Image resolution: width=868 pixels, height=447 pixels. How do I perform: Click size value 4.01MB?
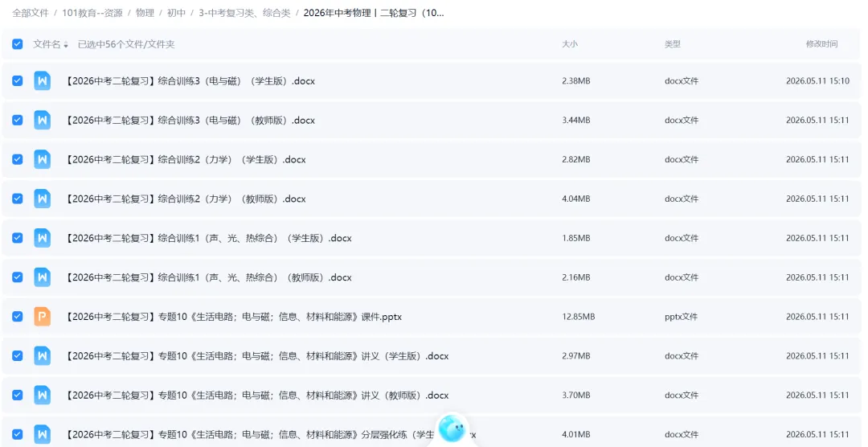576,435
